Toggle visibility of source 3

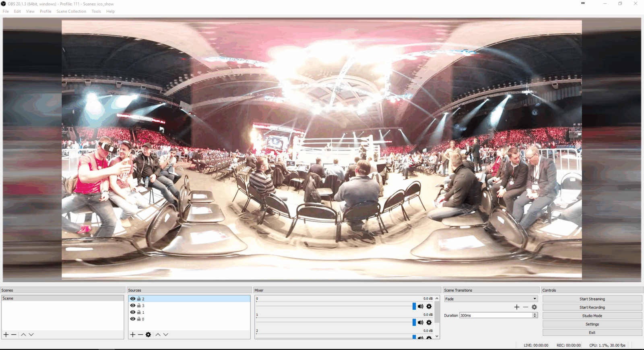133,306
